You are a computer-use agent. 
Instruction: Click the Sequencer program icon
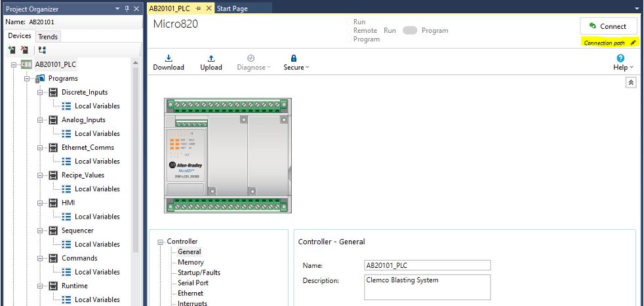click(53, 230)
